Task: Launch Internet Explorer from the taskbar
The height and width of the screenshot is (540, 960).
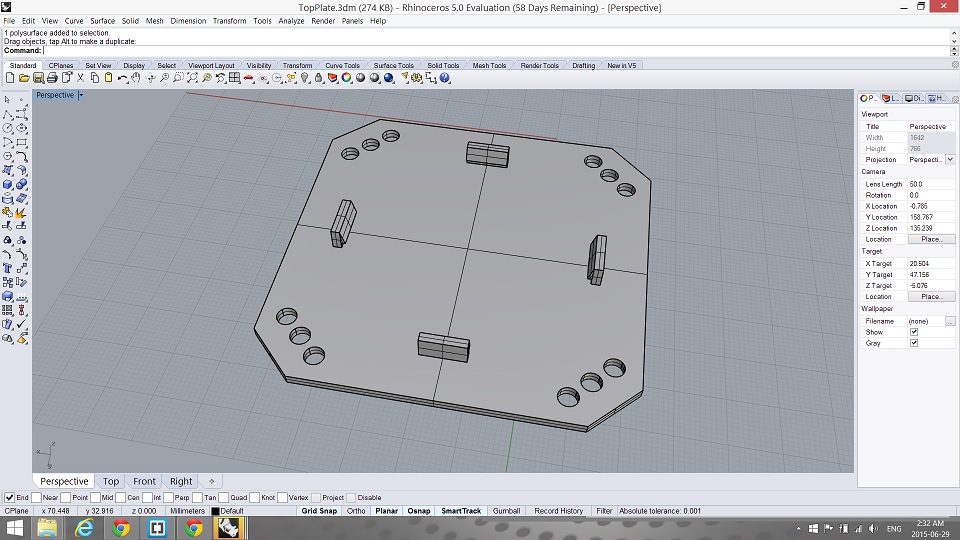Action: coord(85,528)
